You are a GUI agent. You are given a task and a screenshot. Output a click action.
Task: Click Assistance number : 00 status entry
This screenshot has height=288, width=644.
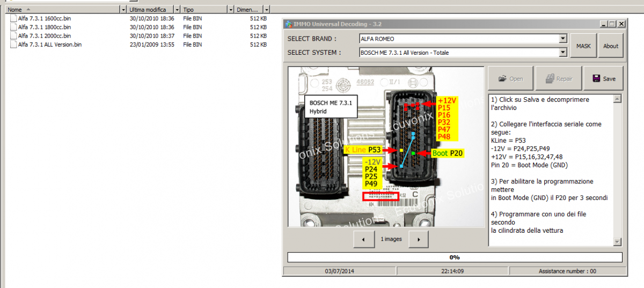click(567, 271)
